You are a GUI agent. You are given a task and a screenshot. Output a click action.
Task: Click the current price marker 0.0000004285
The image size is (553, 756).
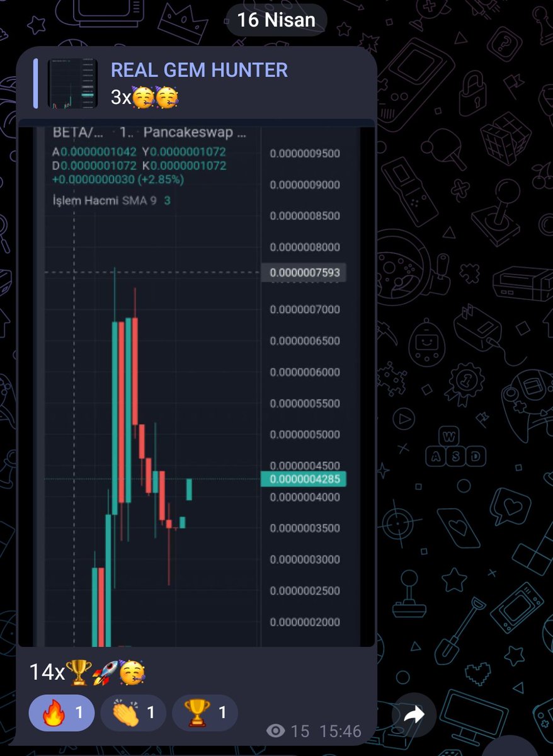[304, 479]
